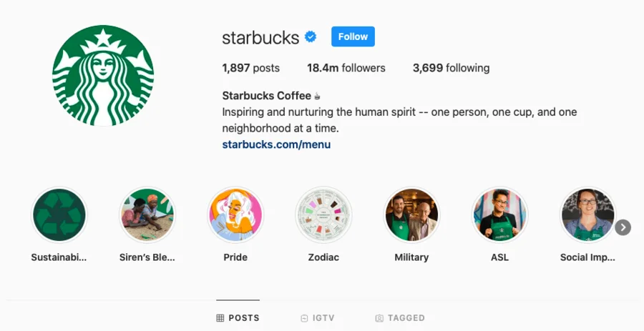Click the 1,897 posts count

pyautogui.click(x=250, y=69)
